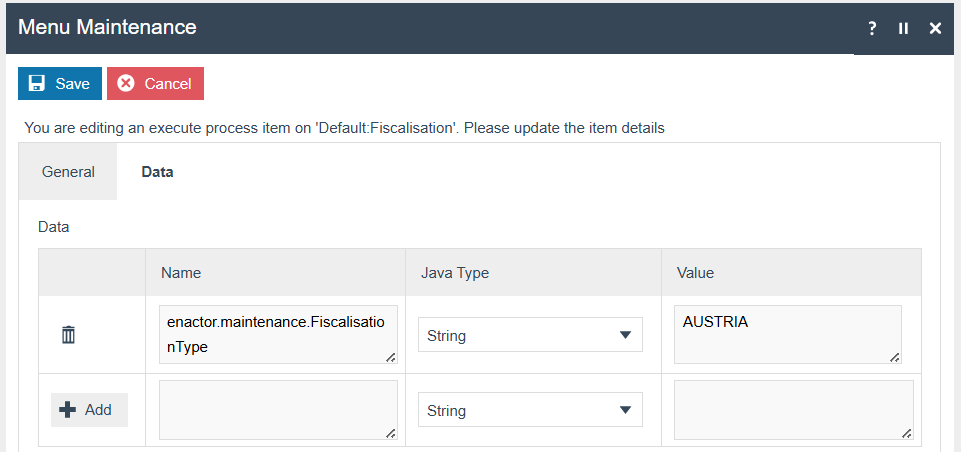Image resolution: width=961 pixels, height=452 pixels.
Task: Save the menu item changes
Action: point(60,84)
